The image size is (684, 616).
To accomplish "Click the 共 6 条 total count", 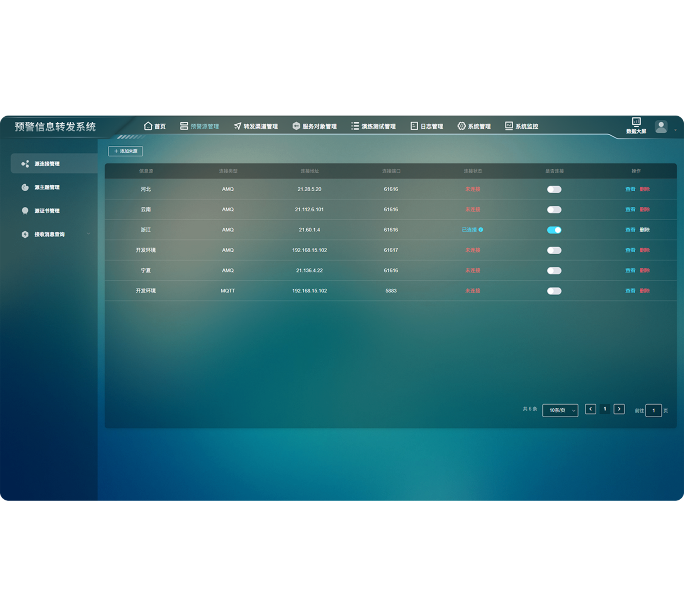I will click(530, 409).
